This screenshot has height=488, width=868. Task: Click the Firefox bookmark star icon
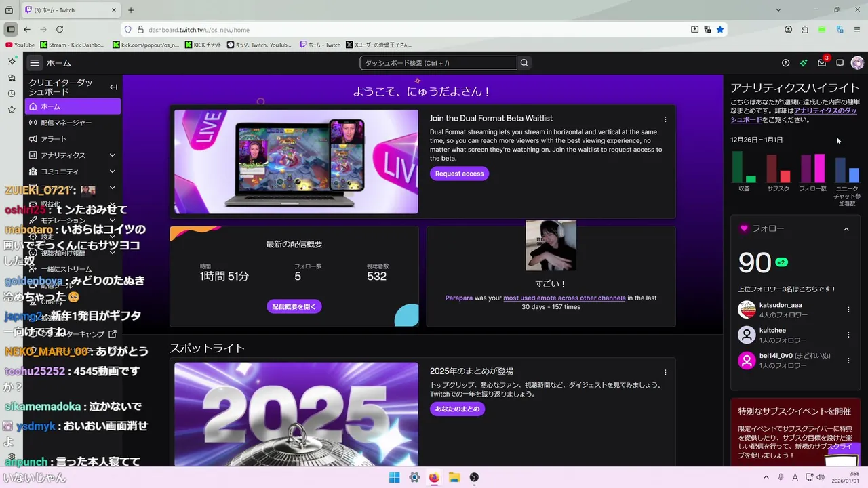point(720,30)
